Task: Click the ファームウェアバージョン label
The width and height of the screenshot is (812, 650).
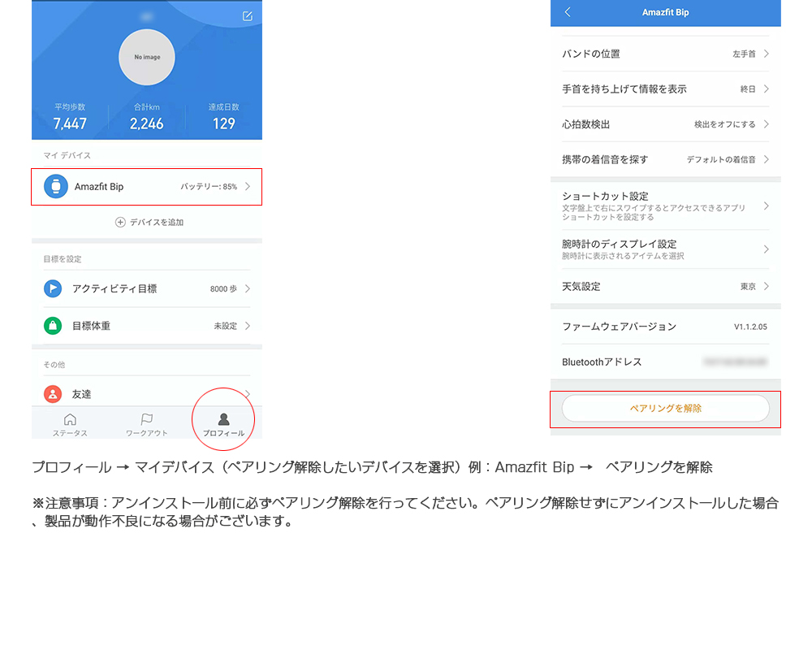Action: tap(620, 327)
